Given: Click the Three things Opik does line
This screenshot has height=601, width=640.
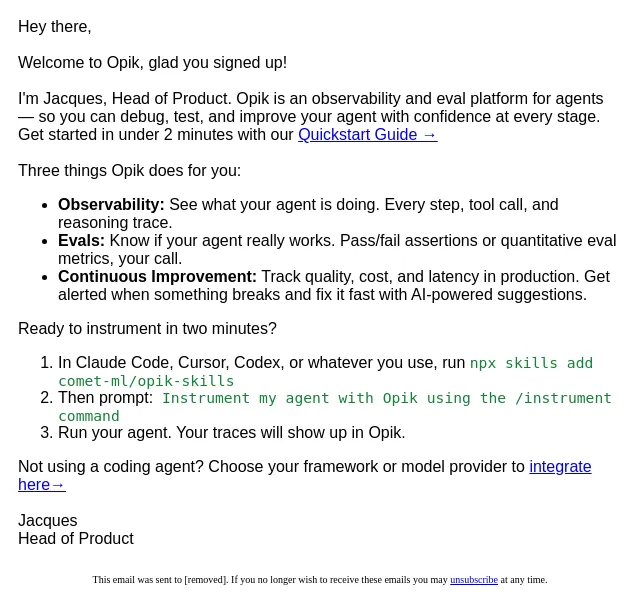Looking at the screenshot, I should pos(129,170).
